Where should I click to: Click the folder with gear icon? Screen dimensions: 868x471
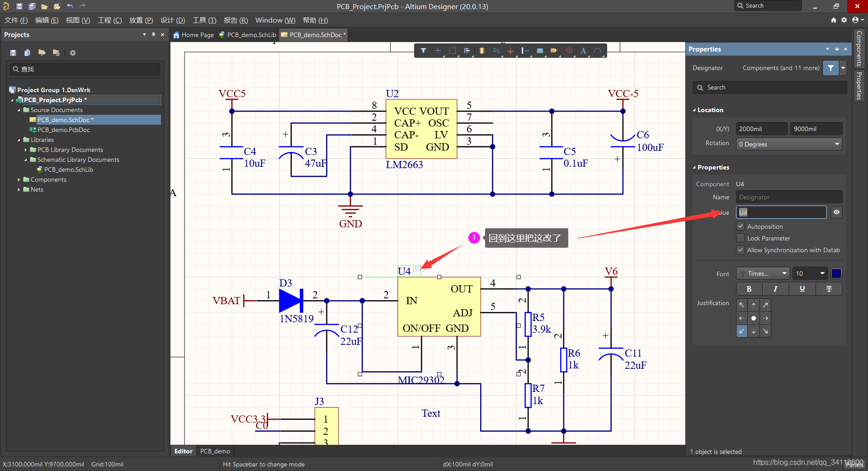56,53
